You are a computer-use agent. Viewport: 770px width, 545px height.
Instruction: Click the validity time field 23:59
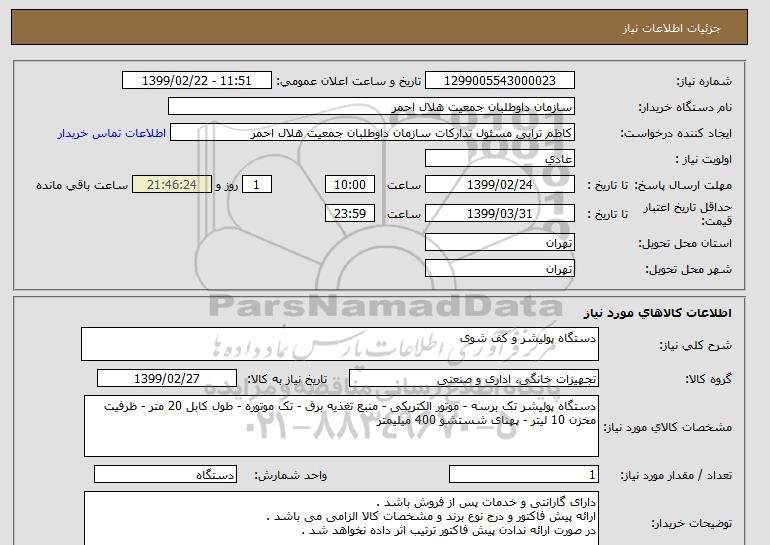[x=350, y=214]
